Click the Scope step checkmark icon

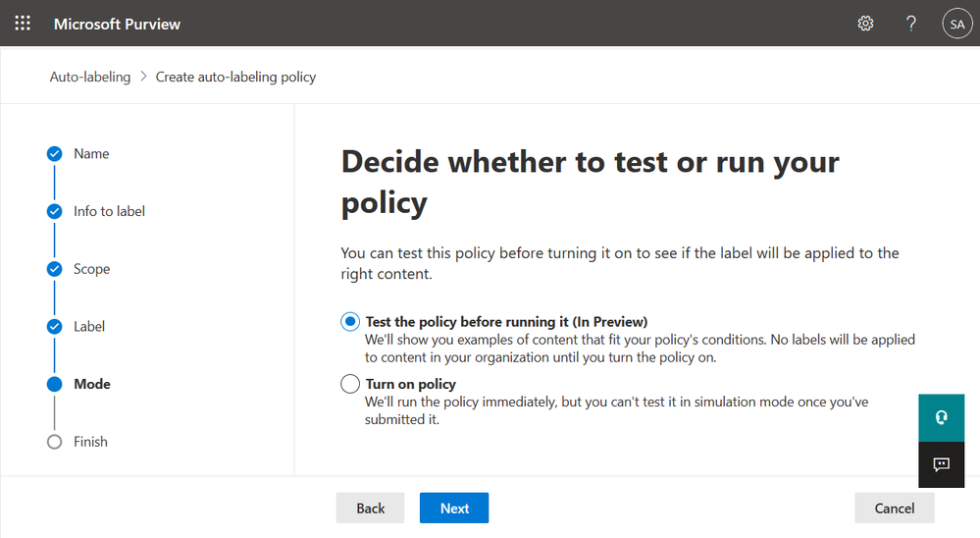tap(55, 269)
